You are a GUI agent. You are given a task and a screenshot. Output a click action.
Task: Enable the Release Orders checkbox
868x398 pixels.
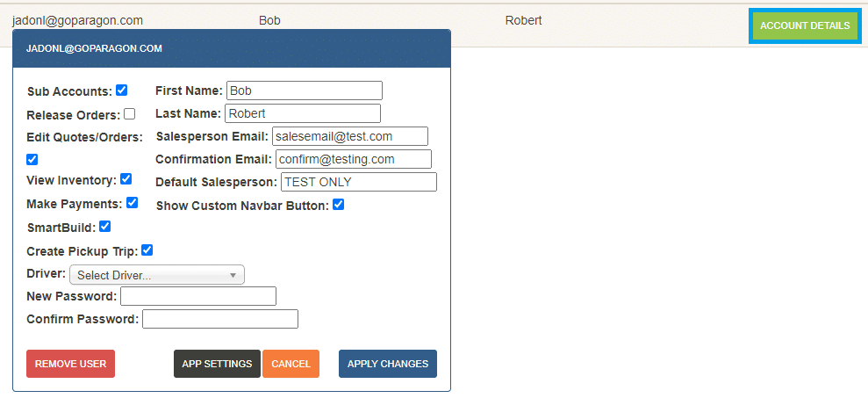[x=130, y=113]
